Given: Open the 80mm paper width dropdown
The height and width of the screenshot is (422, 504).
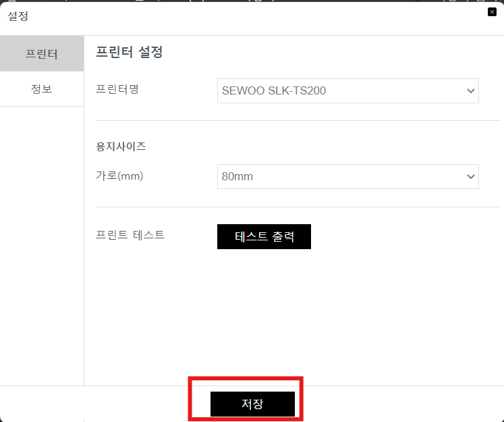Looking at the screenshot, I should (x=347, y=177).
